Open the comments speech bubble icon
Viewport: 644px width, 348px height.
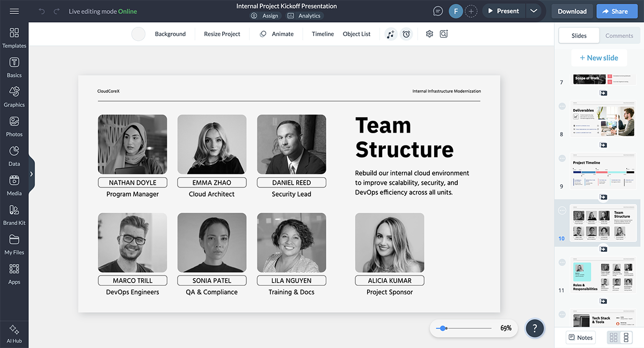pos(438,11)
